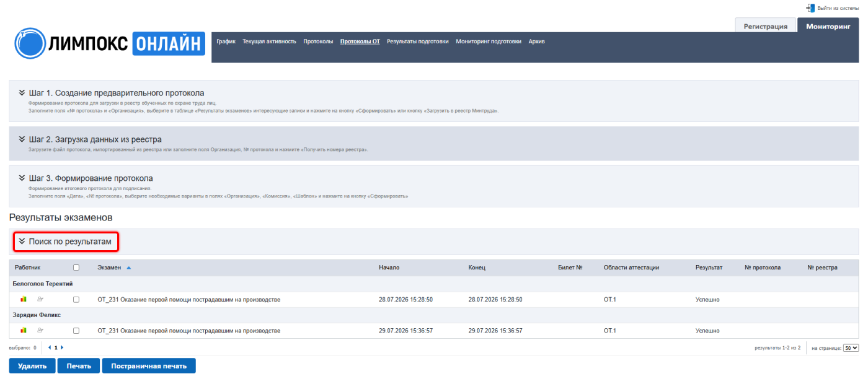Viewport: 868px width, 387px height.
Task: Select the Зарядин Феликс group row
Action: [x=434, y=315]
